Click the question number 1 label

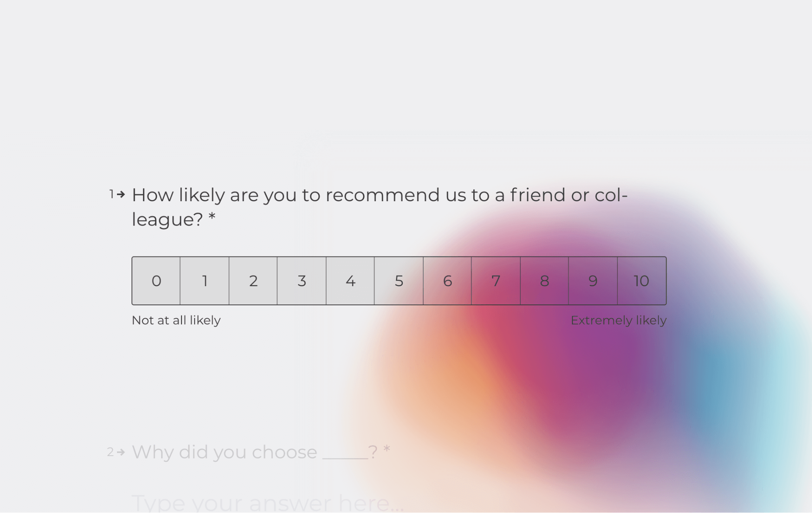coord(111,194)
